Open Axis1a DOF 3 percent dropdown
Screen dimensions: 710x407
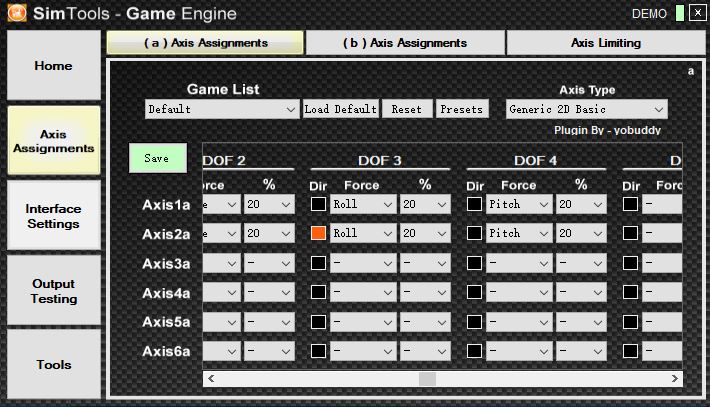(425, 204)
